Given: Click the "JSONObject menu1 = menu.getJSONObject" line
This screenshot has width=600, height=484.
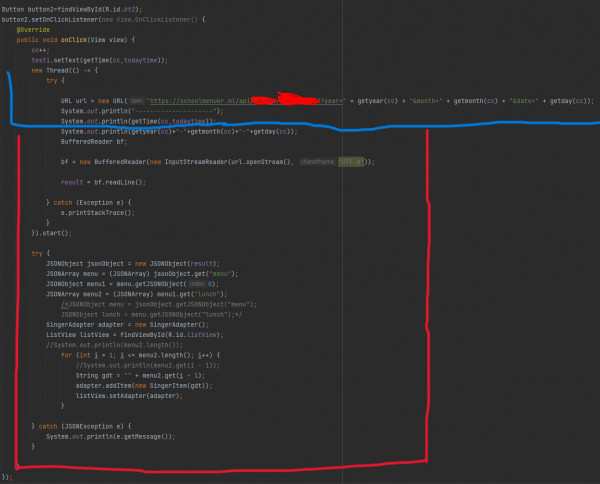Looking at the screenshot, I should (132, 284).
